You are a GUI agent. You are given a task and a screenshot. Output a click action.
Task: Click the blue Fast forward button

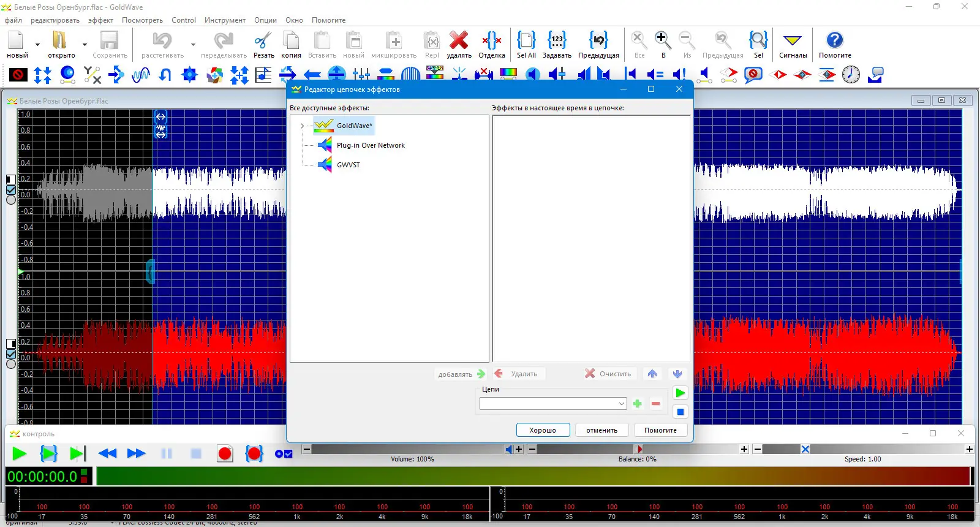(136, 453)
